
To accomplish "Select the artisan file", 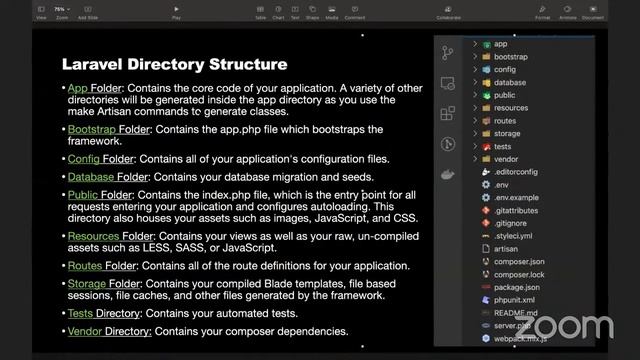I will click(506, 249).
